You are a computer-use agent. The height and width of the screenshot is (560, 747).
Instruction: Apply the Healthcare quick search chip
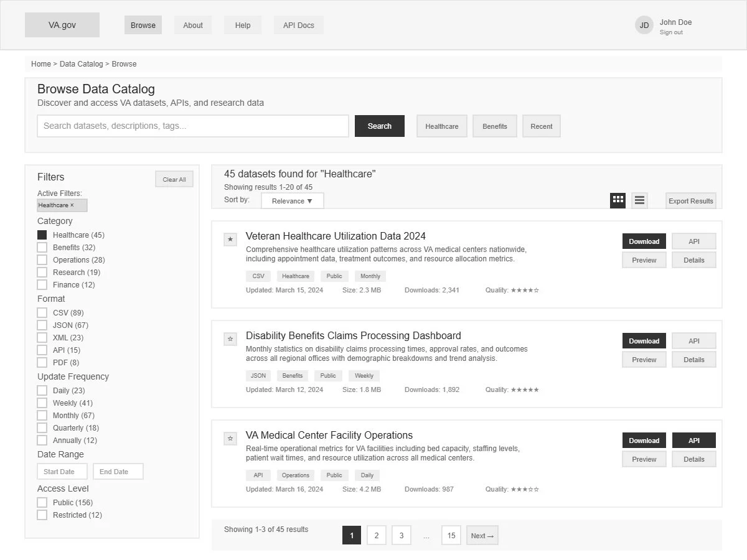tap(442, 126)
